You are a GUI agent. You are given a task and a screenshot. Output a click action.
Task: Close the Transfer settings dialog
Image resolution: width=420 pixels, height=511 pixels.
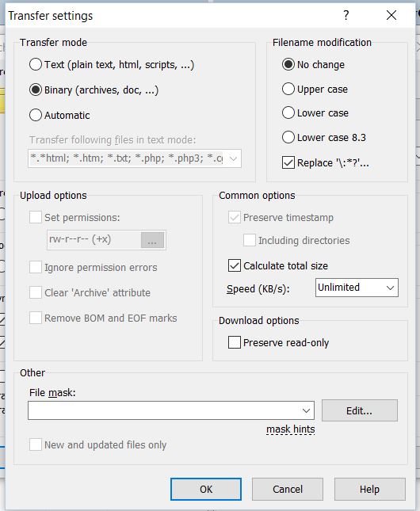391,15
